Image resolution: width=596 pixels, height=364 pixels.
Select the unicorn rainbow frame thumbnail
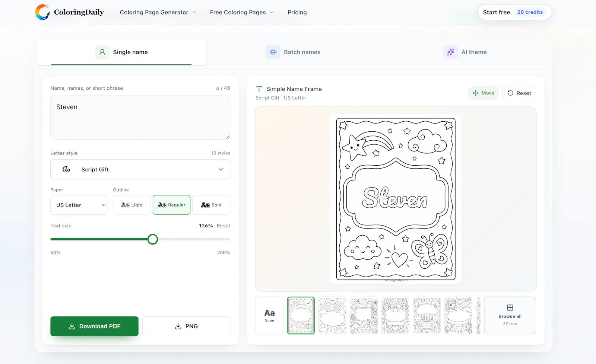coord(458,316)
